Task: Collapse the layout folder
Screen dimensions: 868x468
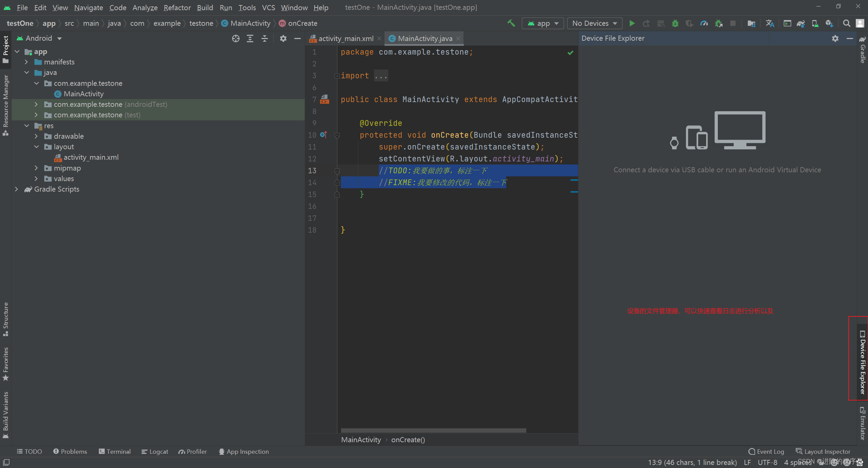Action: pyautogui.click(x=36, y=147)
